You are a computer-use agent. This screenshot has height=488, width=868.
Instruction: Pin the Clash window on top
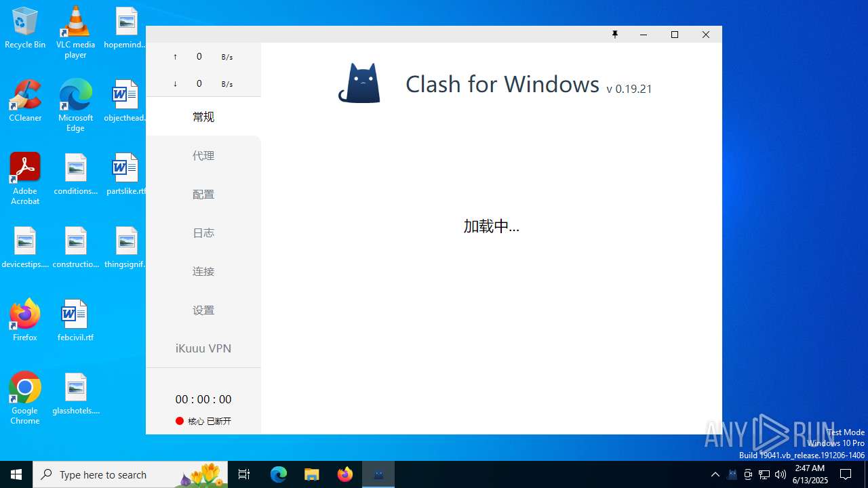pos(615,35)
